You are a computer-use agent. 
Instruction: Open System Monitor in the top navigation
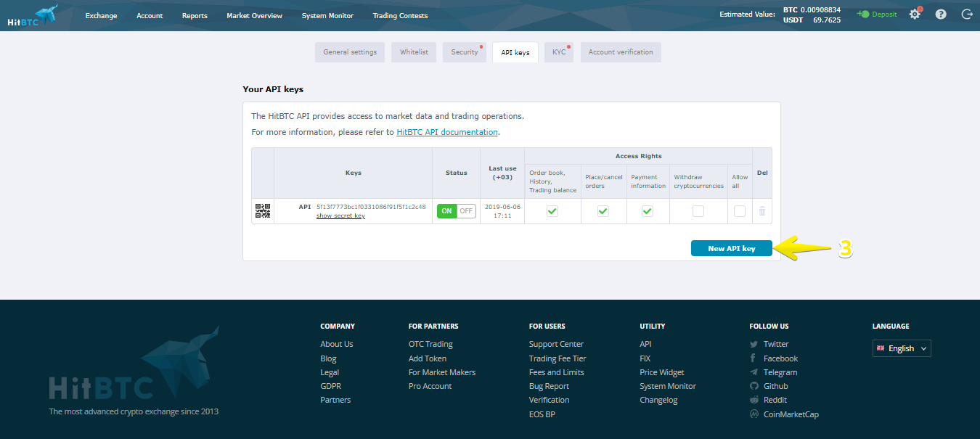[x=327, y=16]
